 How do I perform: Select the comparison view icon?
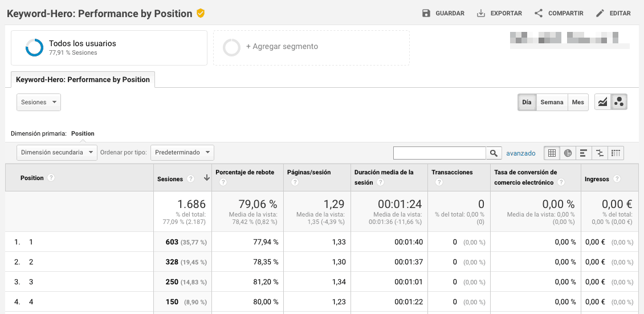coord(600,153)
